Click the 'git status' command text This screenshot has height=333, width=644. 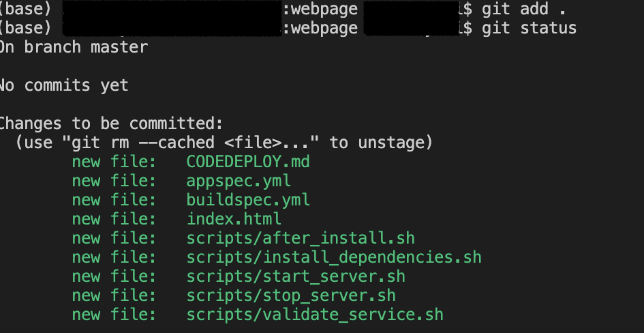tap(529, 29)
